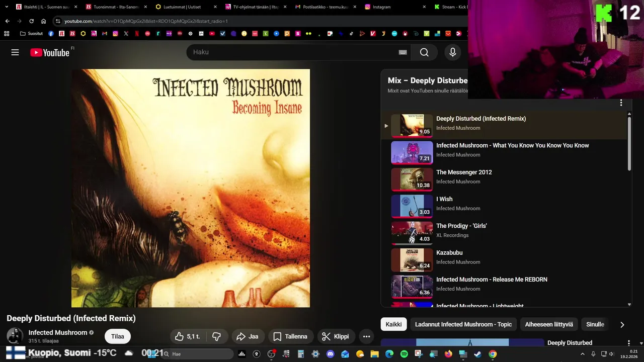
Task: Open more actions three-dot menu below video
Action: coord(367,336)
